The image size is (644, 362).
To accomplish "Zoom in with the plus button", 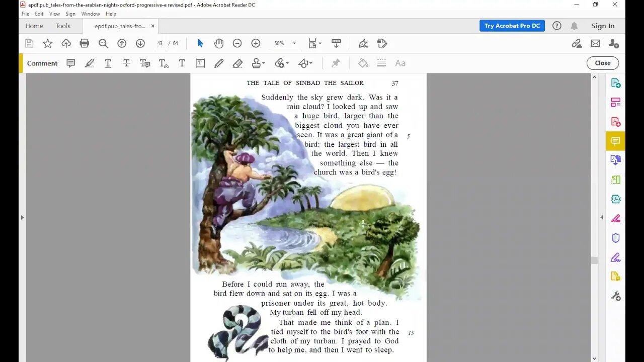I will tap(256, 43).
